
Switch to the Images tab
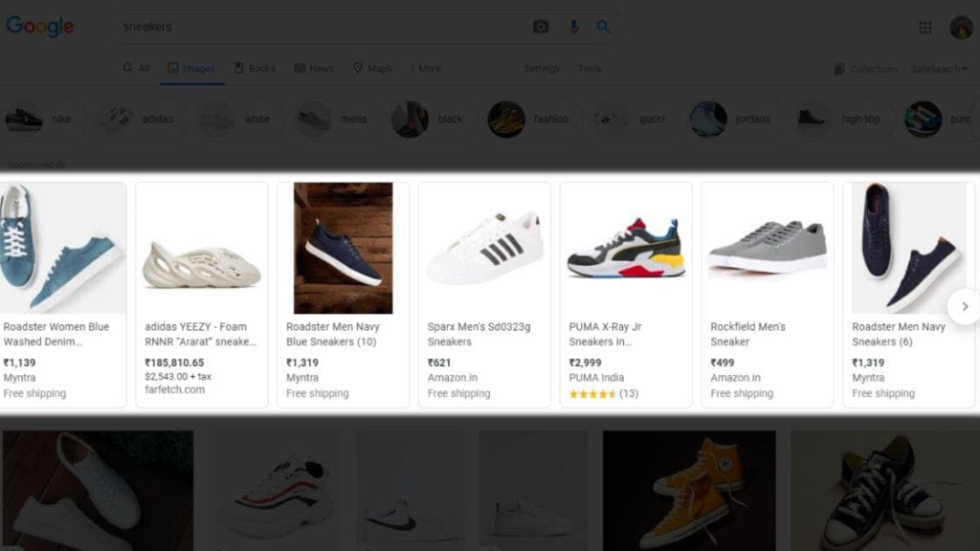[190, 68]
